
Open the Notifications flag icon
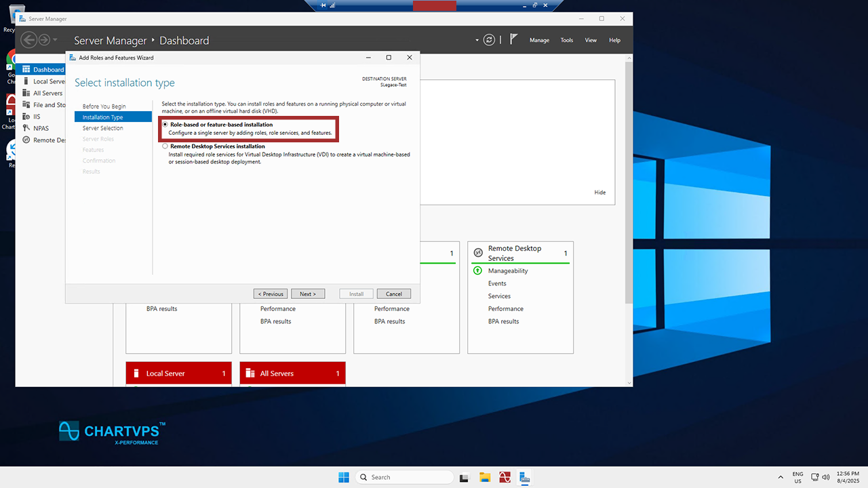point(514,40)
